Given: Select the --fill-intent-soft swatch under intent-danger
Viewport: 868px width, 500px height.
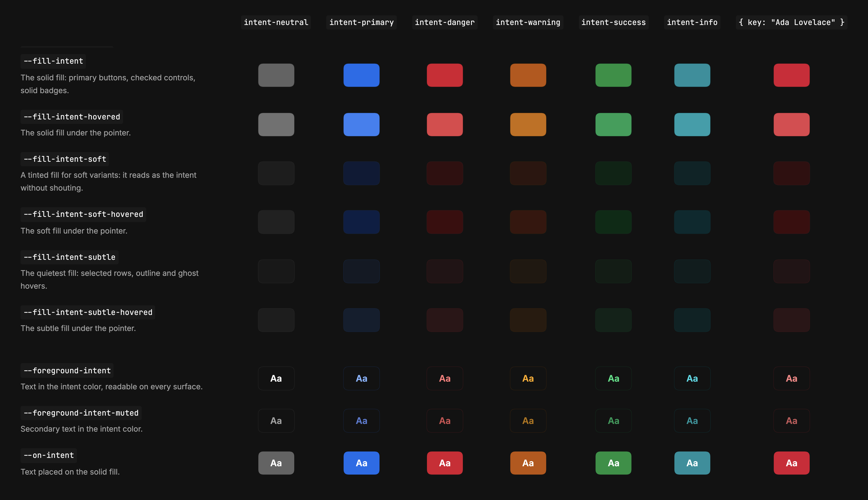Looking at the screenshot, I should 445,174.
